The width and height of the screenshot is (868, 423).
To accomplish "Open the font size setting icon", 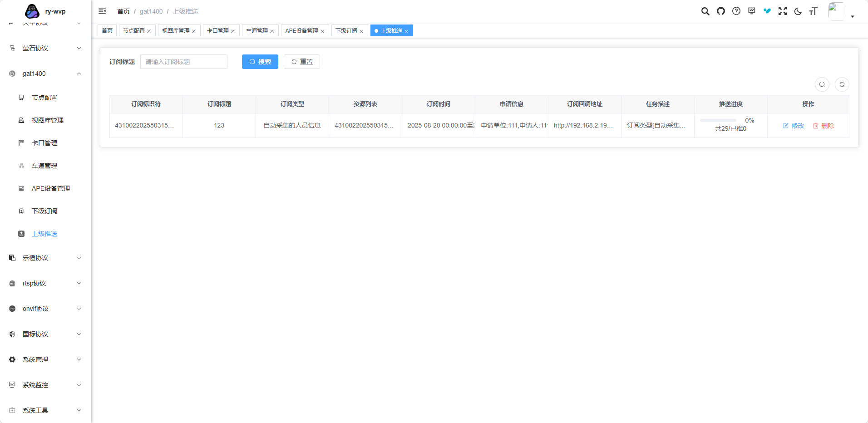I will [x=813, y=11].
